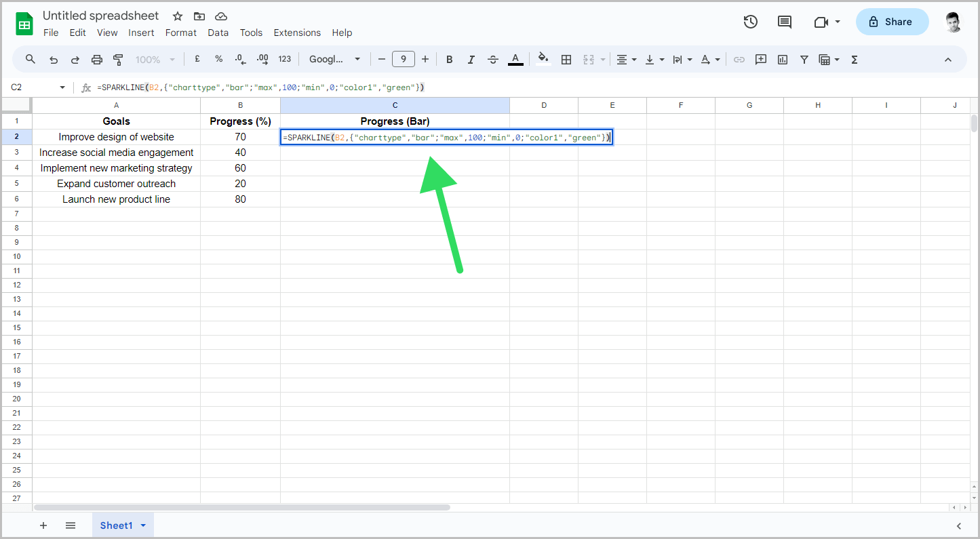Open the functions (Σ) menu
This screenshot has width=980, height=539.
tap(854, 59)
